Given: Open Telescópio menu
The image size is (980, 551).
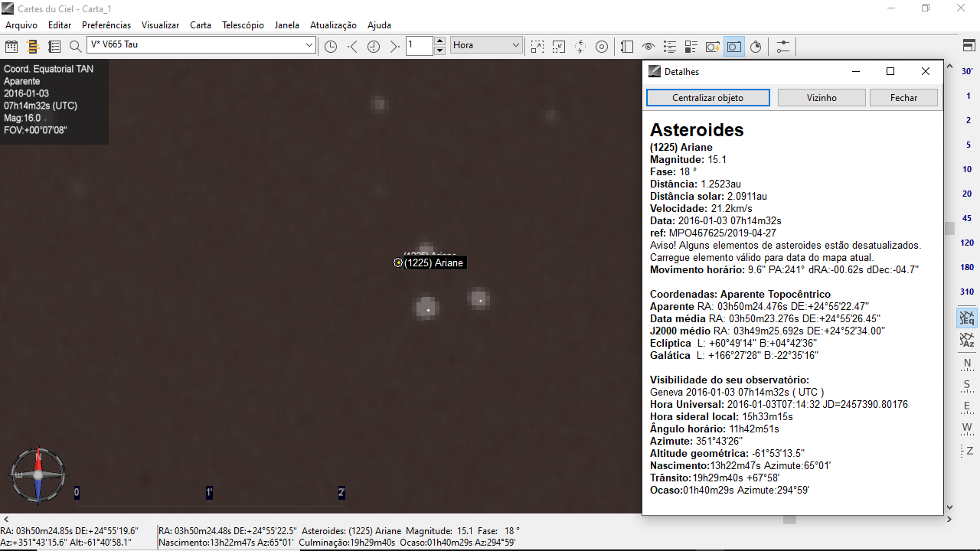Looking at the screenshot, I should coord(243,25).
